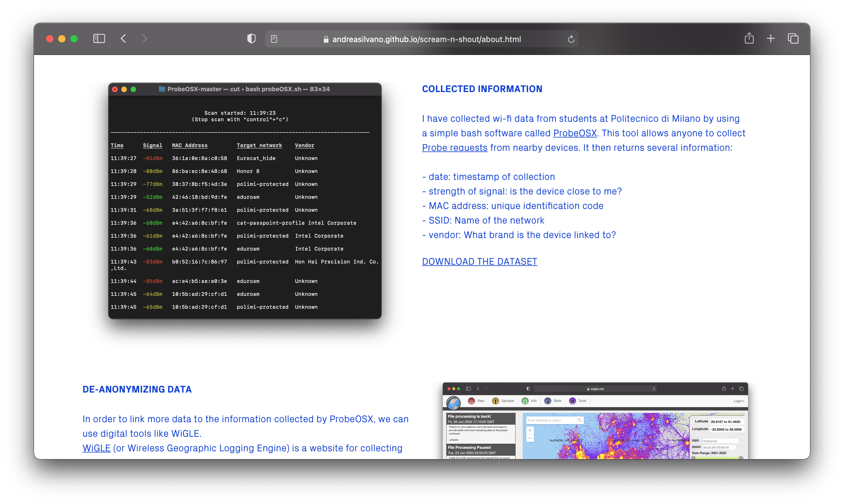Click the WiGLE map zoom-in plus button
Image resolution: width=844 pixels, height=504 pixels.
click(530, 430)
